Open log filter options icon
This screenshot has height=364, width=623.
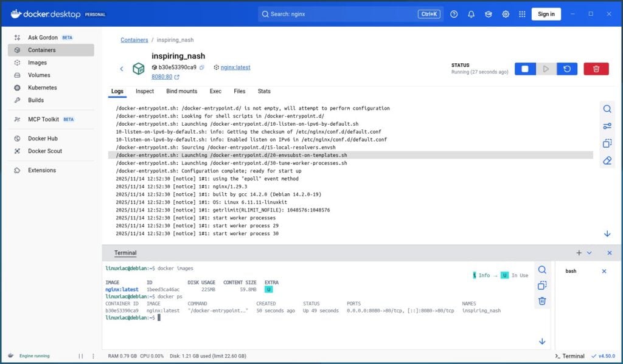click(607, 126)
